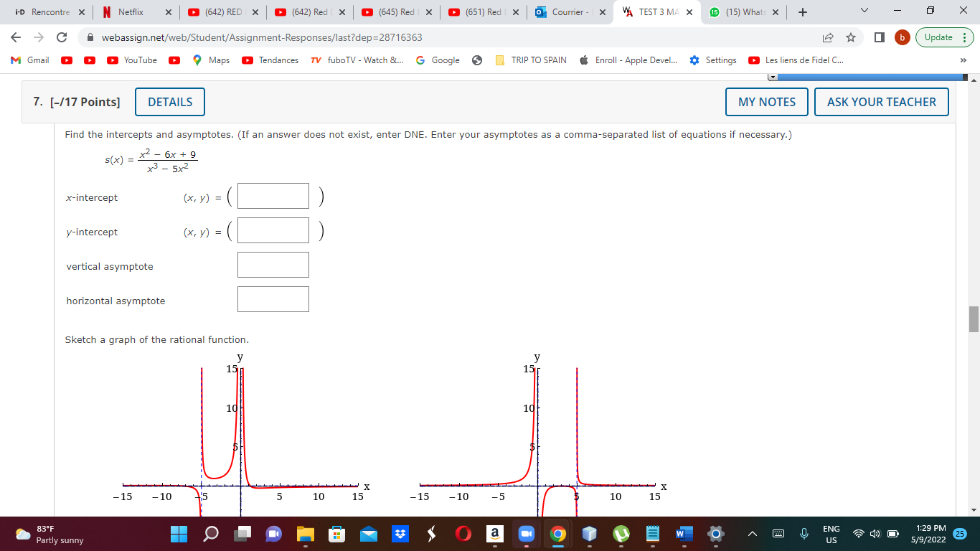Launch Zoom from the taskbar
The height and width of the screenshot is (551, 980).
[x=526, y=534]
